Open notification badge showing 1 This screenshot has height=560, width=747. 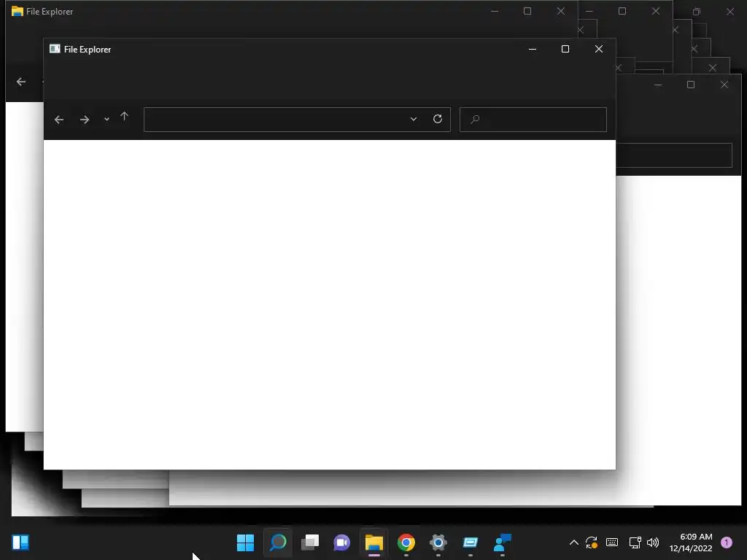[727, 542]
